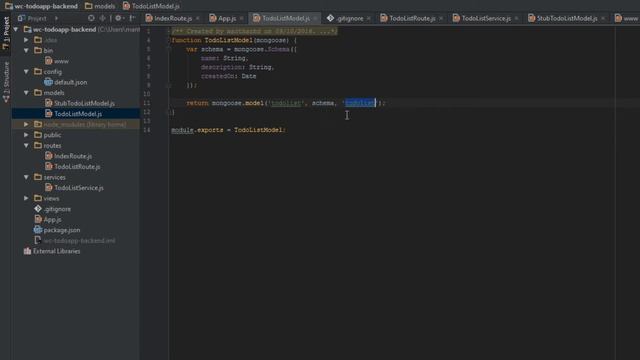Close the .gitignore tab
Viewport: 640px width, 360px height.
pos(369,18)
